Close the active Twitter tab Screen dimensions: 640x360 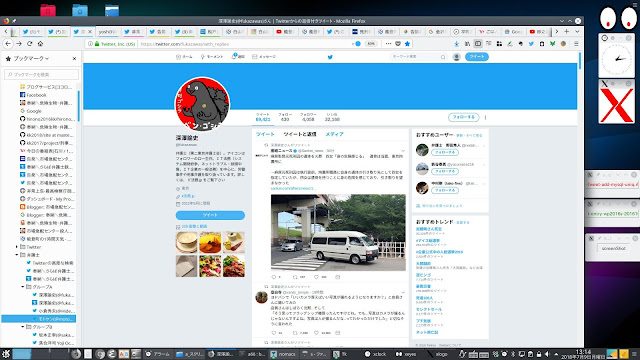click(x=90, y=31)
